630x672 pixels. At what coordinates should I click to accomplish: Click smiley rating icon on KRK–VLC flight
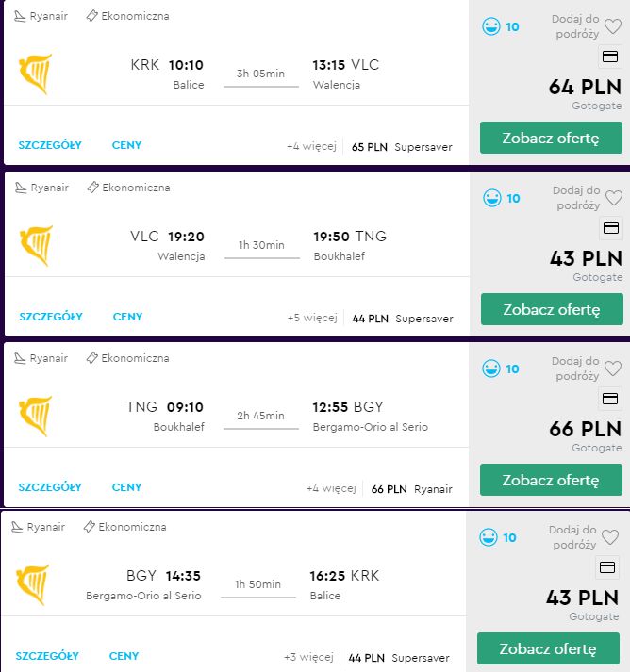click(491, 26)
